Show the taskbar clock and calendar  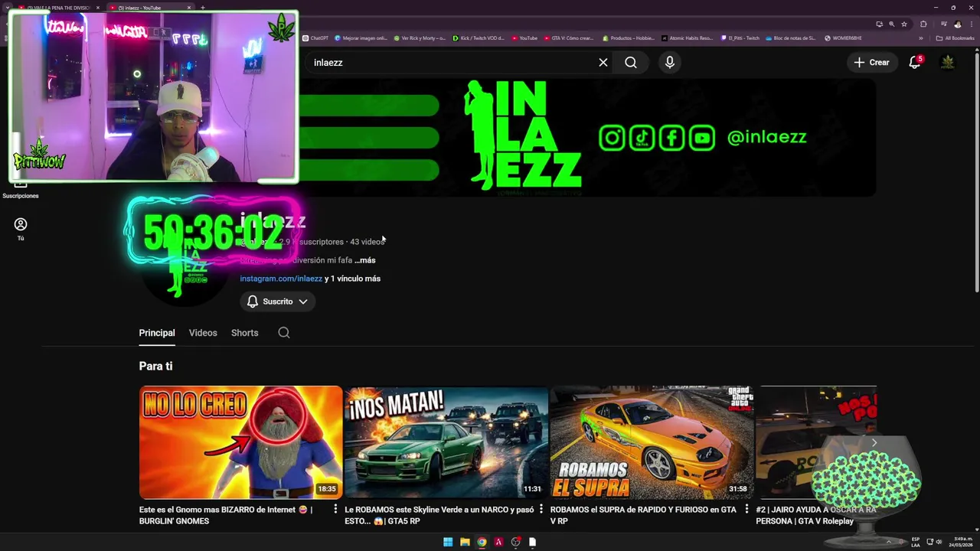pyautogui.click(x=960, y=542)
